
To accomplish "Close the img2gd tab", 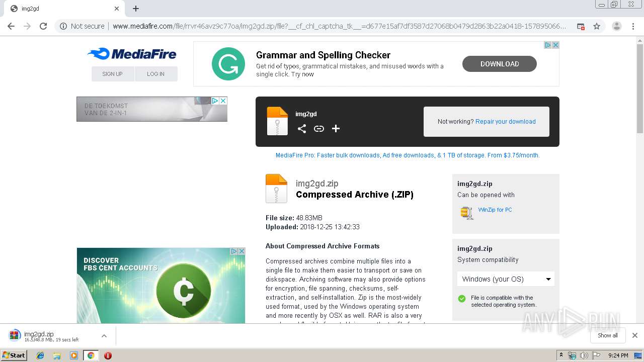I will point(117,9).
